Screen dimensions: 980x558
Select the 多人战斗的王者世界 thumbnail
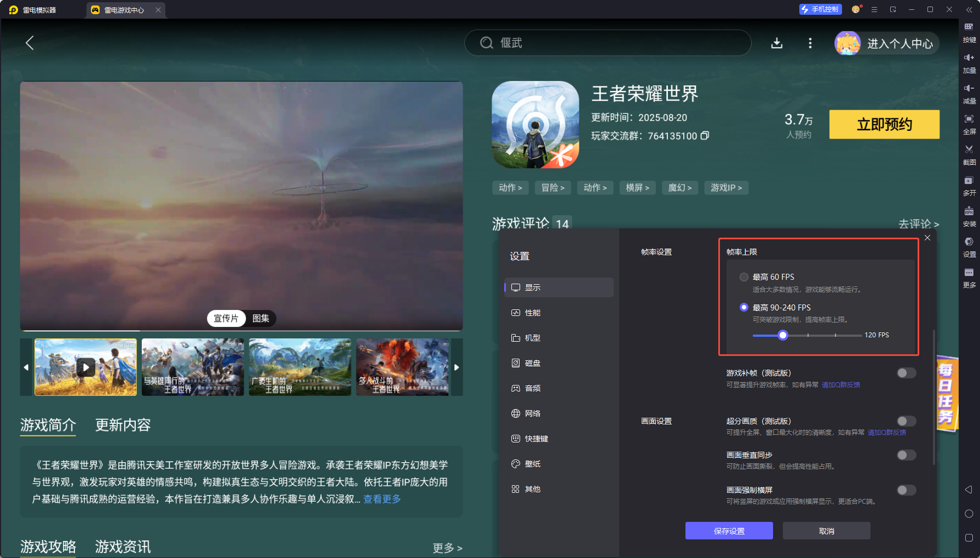coord(402,367)
